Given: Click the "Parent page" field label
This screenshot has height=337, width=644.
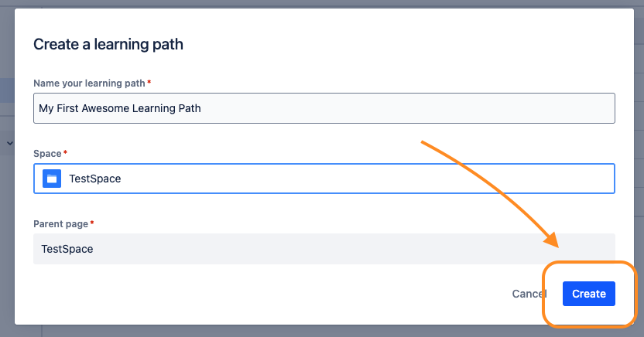Looking at the screenshot, I should click(61, 224).
